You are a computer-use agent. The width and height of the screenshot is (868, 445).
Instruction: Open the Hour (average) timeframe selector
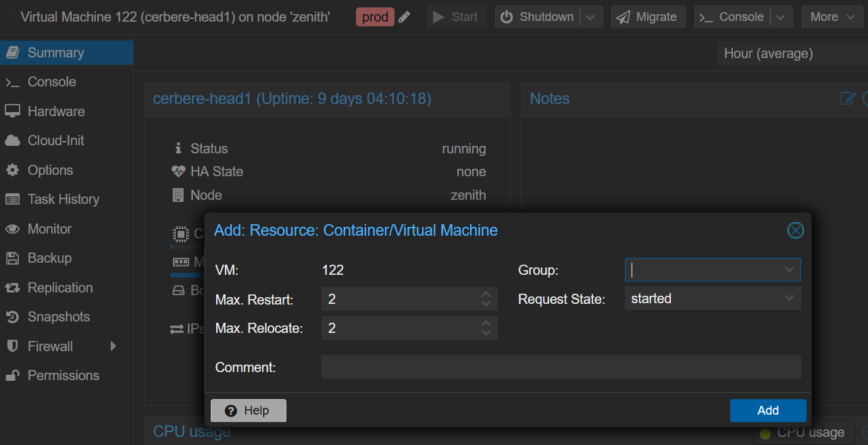click(x=790, y=53)
